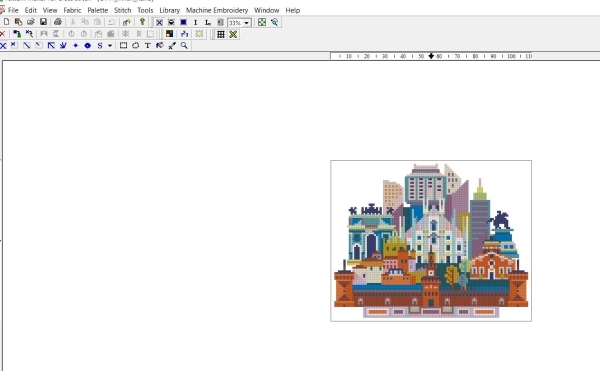Click the Copy icon in toolbar

85,22
